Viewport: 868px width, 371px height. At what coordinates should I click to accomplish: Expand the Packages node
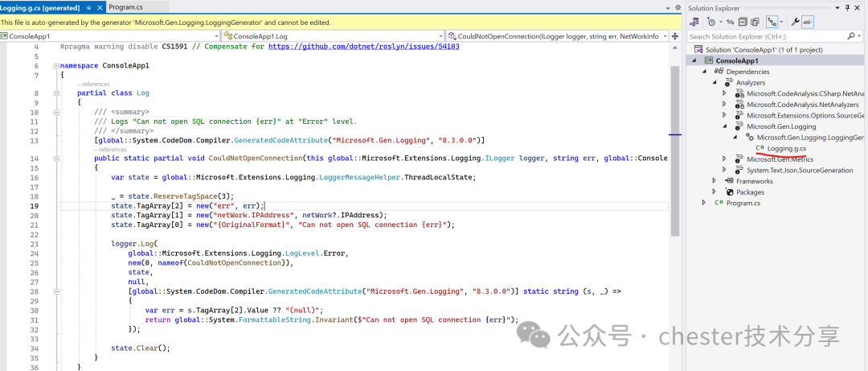tap(714, 192)
